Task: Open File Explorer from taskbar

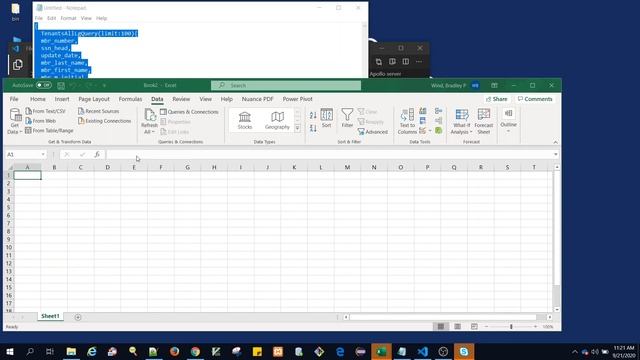Action: (x=71, y=351)
